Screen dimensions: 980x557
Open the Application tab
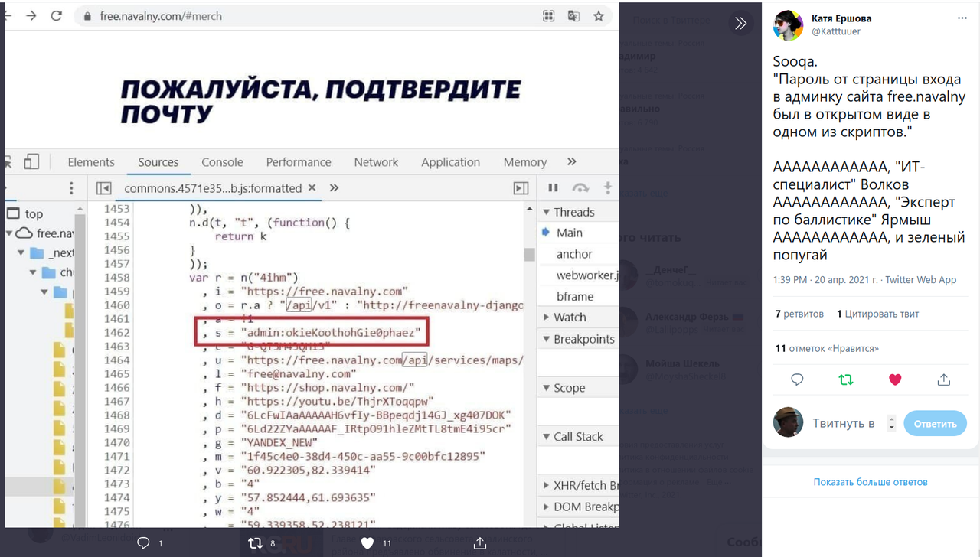pos(450,162)
